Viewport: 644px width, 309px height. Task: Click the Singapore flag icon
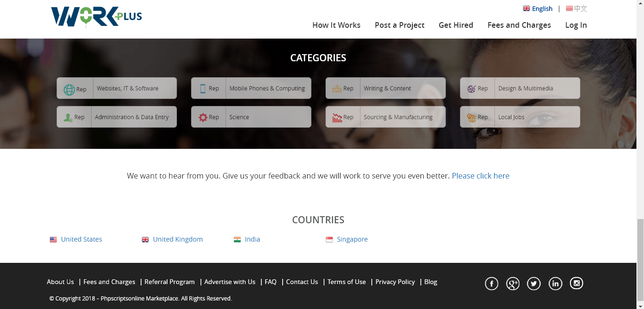tap(329, 240)
